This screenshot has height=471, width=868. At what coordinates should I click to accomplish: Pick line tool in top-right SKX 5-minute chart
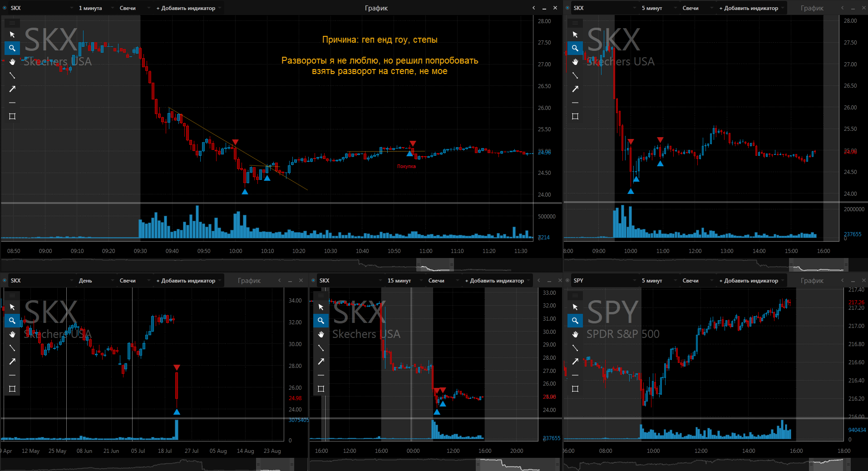pos(575,75)
